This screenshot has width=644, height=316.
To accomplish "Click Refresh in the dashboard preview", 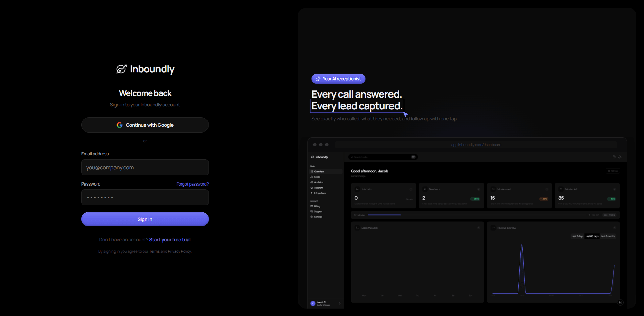I will [x=613, y=171].
